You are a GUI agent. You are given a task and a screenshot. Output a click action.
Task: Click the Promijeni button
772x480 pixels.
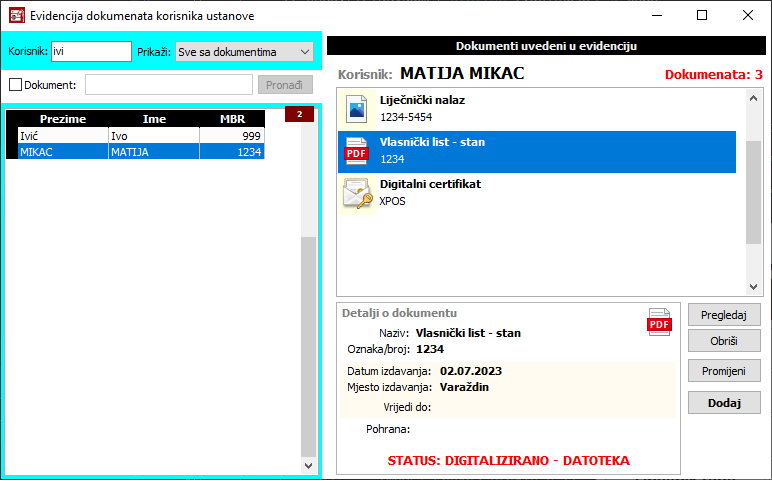pos(724,371)
